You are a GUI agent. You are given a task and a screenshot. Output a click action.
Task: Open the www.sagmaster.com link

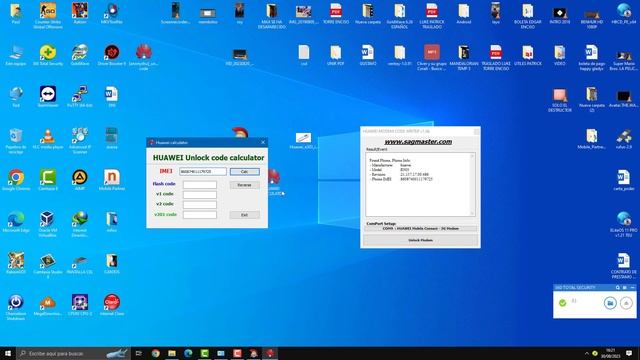pyautogui.click(x=418, y=142)
